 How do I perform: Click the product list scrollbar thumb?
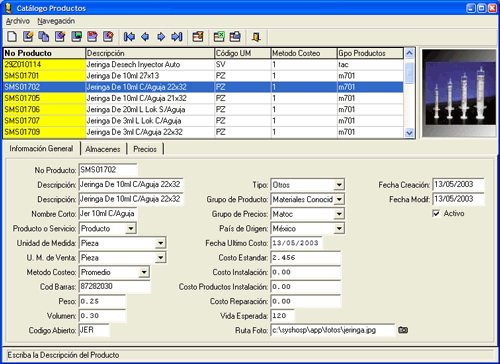pos(409,72)
